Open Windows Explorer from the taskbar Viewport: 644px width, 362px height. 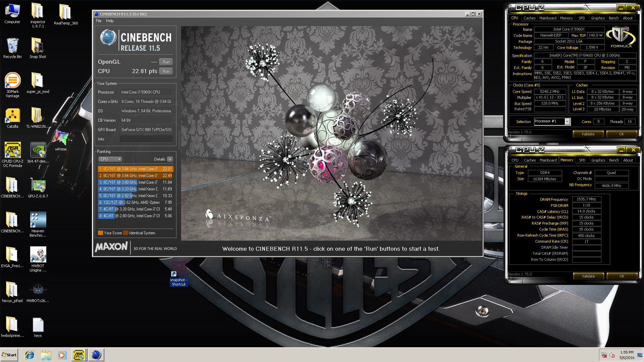pyautogui.click(x=46, y=355)
